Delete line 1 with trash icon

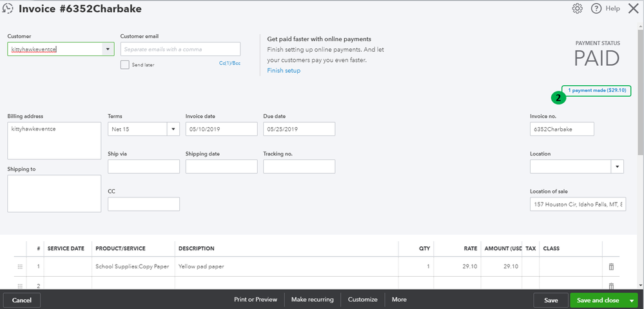(x=611, y=266)
